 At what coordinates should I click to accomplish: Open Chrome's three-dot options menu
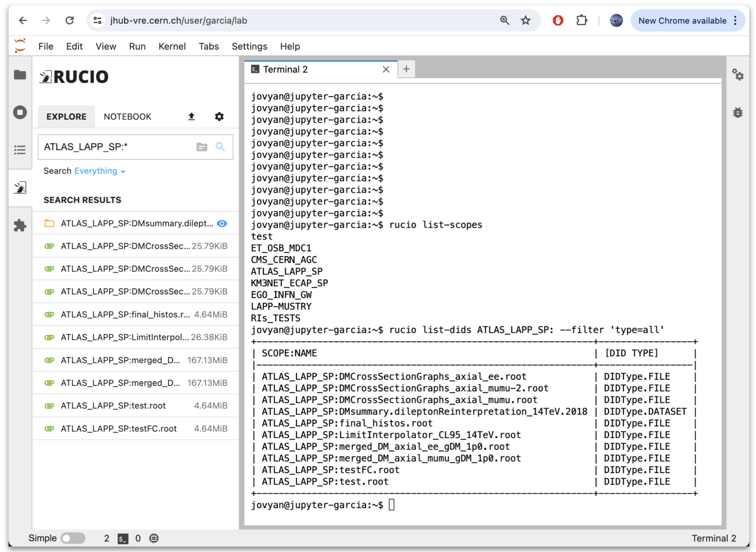(x=735, y=21)
